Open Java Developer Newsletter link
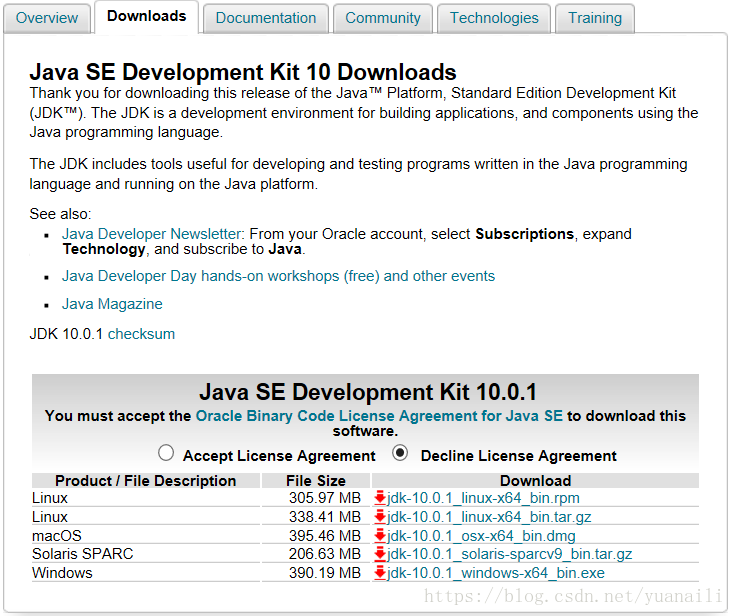Screen dimensions: 735x616 coord(152,233)
